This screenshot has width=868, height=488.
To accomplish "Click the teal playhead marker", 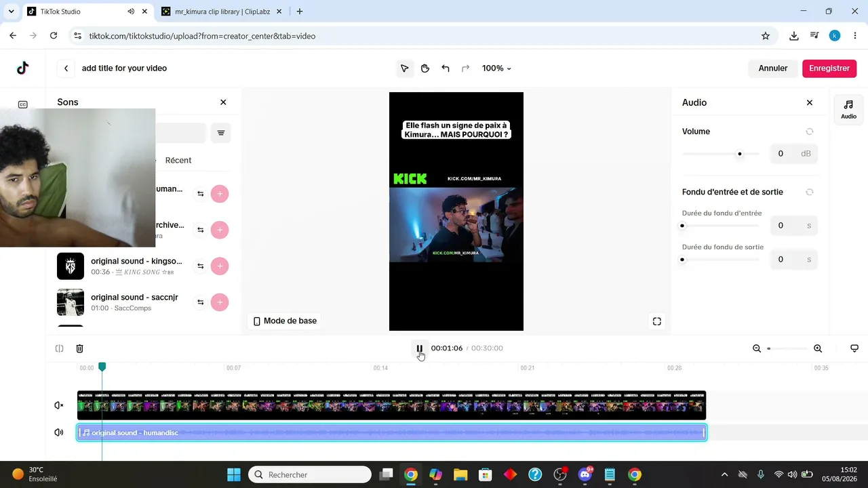I will click(102, 367).
